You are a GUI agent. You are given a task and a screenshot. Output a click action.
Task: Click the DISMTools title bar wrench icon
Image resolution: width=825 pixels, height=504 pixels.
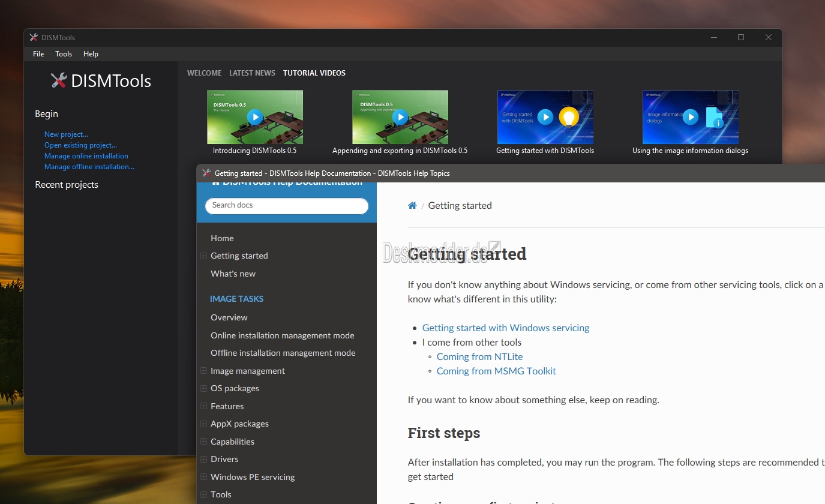pos(34,37)
